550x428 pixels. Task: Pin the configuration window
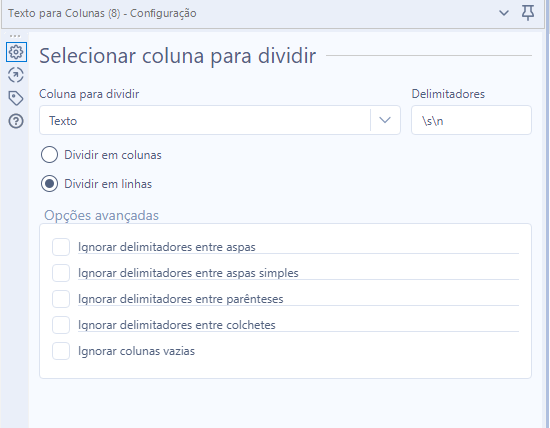click(x=528, y=13)
